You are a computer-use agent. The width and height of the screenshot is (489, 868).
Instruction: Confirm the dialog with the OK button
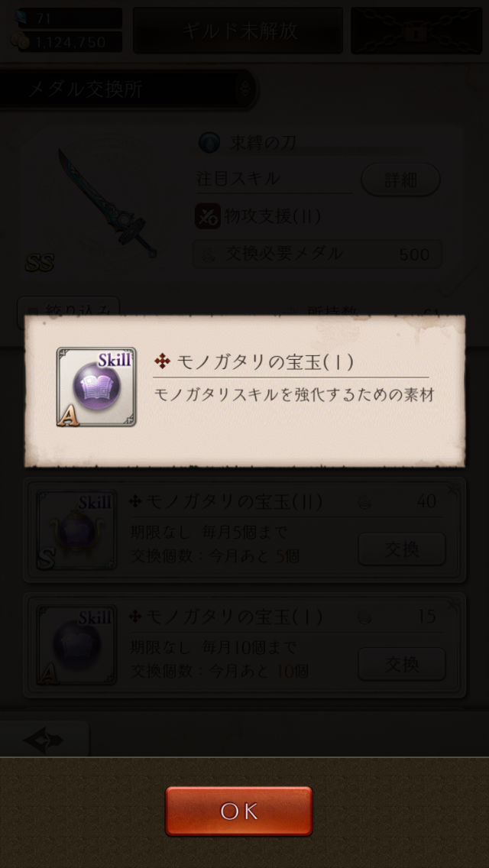point(238,811)
